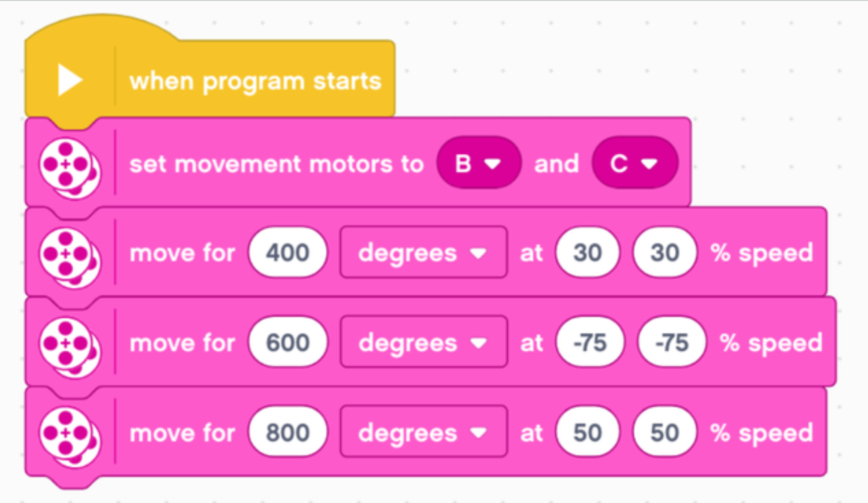Select the when program starts hat block
868x503 pixels.
click(254, 80)
